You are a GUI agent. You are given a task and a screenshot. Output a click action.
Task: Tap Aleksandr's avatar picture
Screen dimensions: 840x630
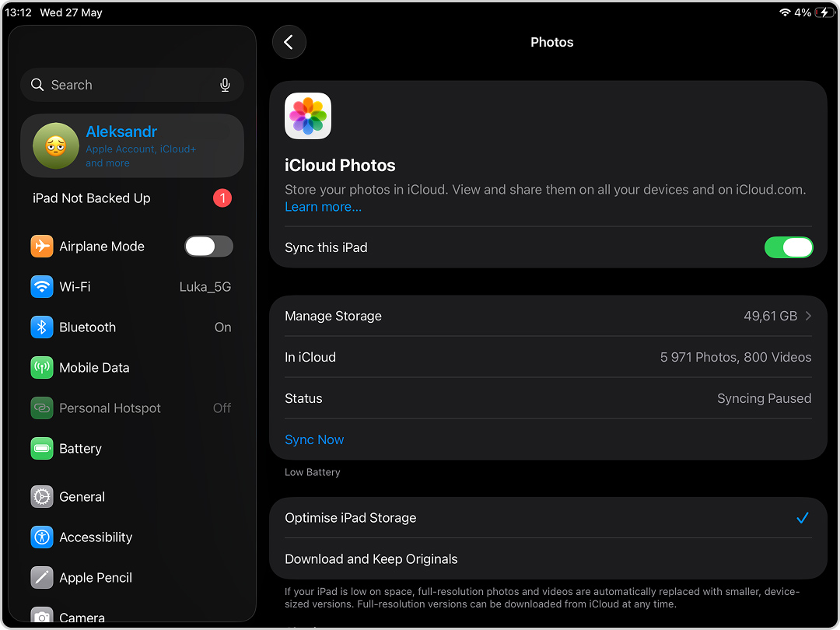click(56, 145)
